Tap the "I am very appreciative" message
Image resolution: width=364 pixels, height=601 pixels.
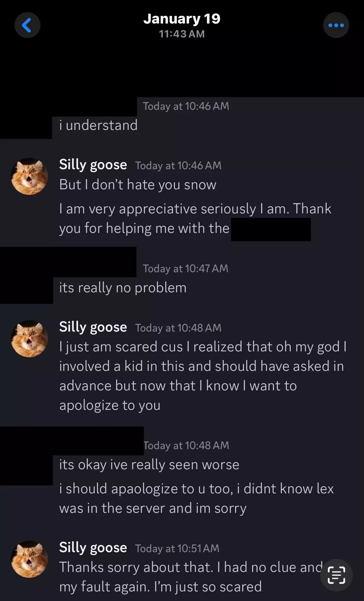point(195,218)
